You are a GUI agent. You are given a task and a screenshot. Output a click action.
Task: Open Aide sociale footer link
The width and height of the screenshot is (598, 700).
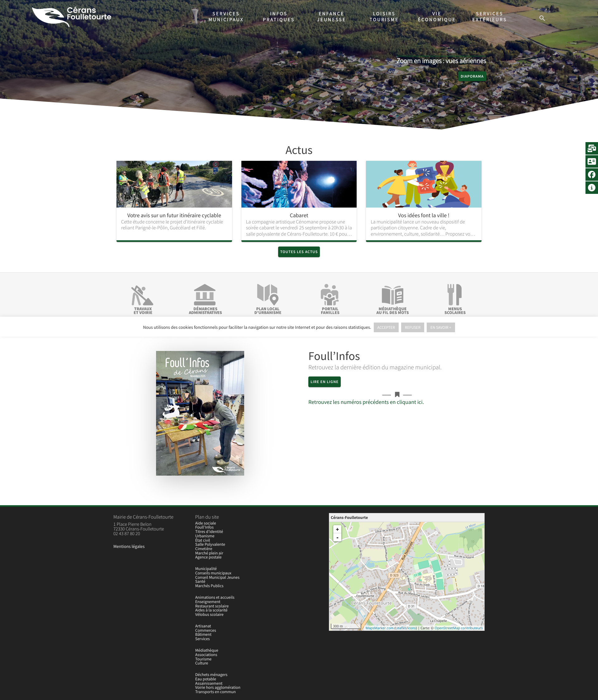[205, 523]
